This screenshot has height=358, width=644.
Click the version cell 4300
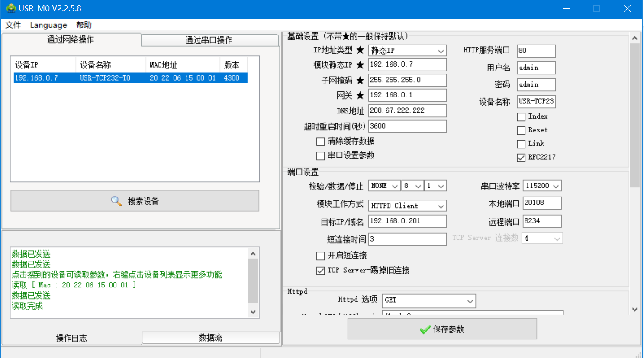pyautogui.click(x=232, y=78)
